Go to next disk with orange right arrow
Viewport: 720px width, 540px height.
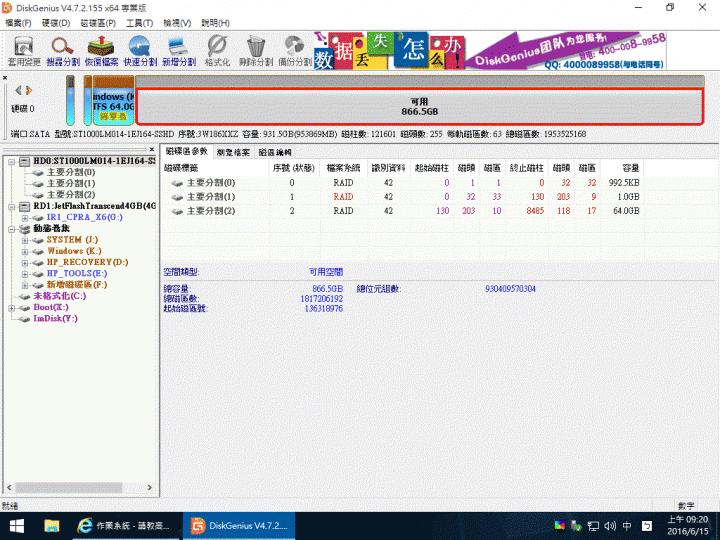tap(29, 90)
